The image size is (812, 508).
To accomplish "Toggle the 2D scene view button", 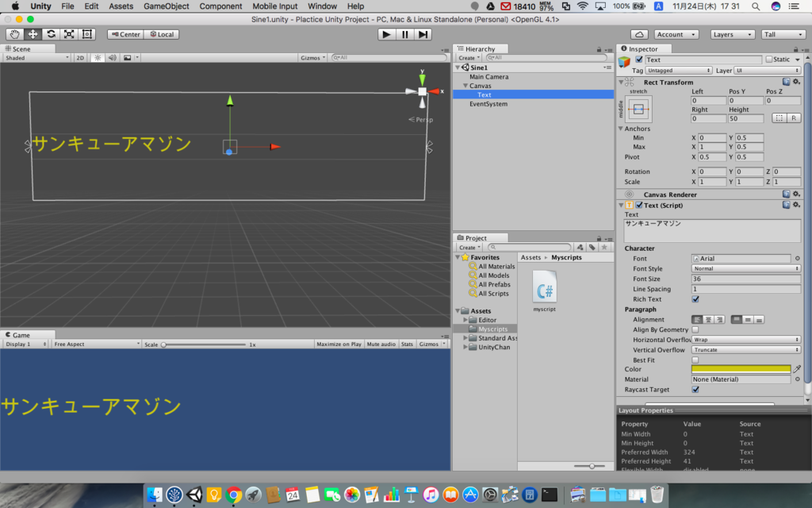I will (x=80, y=57).
